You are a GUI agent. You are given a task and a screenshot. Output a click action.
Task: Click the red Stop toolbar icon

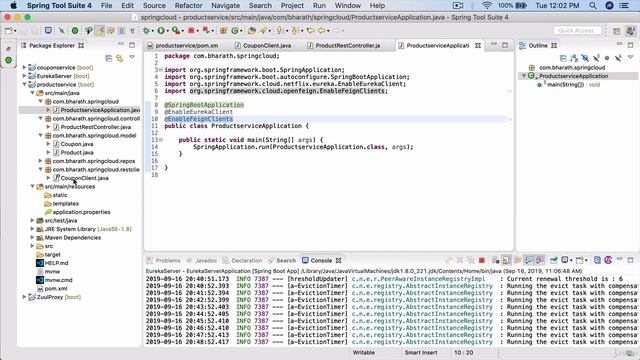tap(191, 31)
